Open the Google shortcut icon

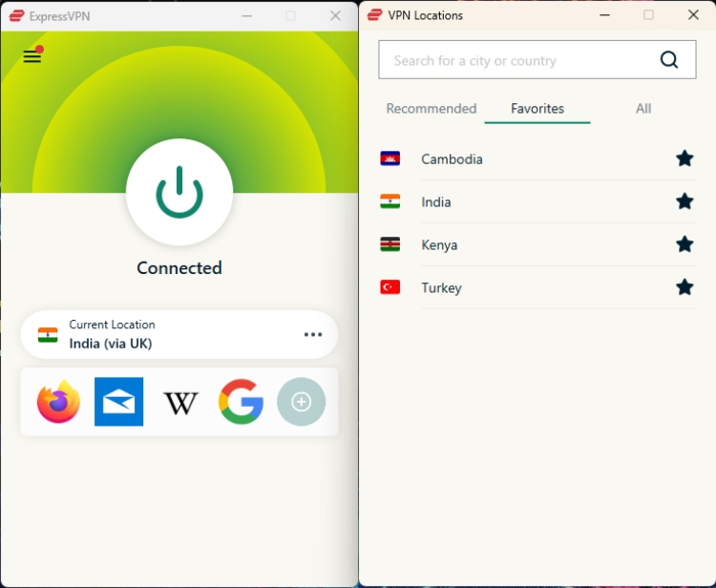coord(241,402)
